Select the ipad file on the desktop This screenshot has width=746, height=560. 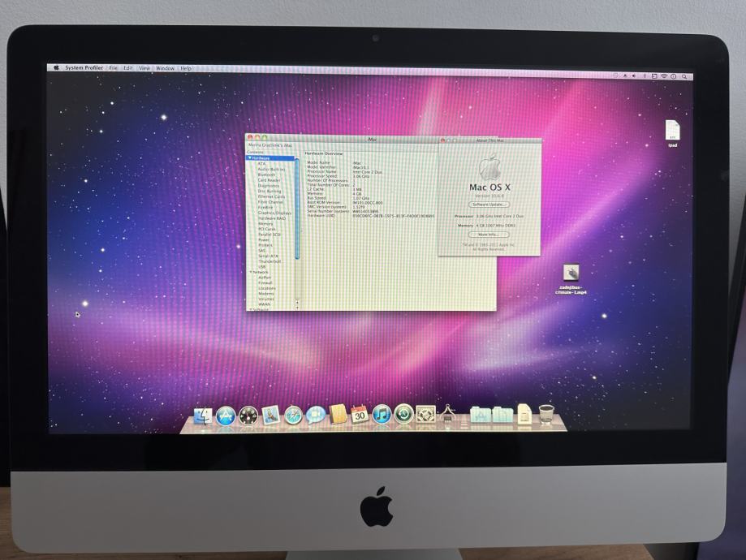[x=672, y=134]
